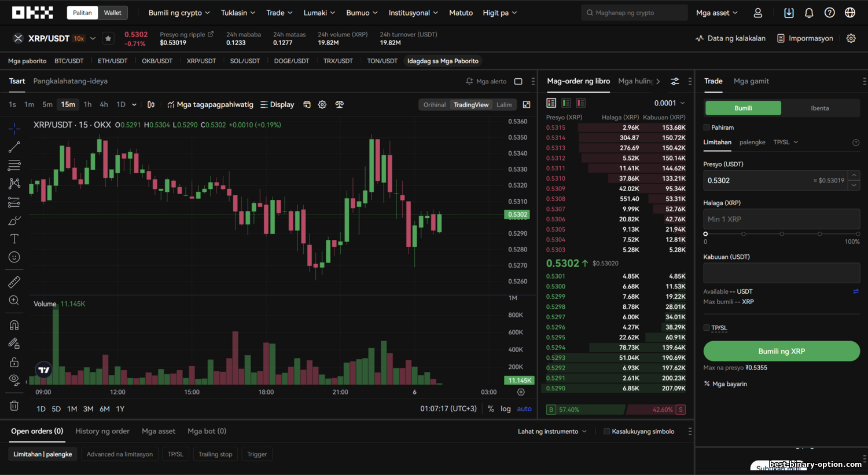The height and width of the screenshot is (475, 868).
Task: Switch to the History ng order tab
Action: click(102, 431)
